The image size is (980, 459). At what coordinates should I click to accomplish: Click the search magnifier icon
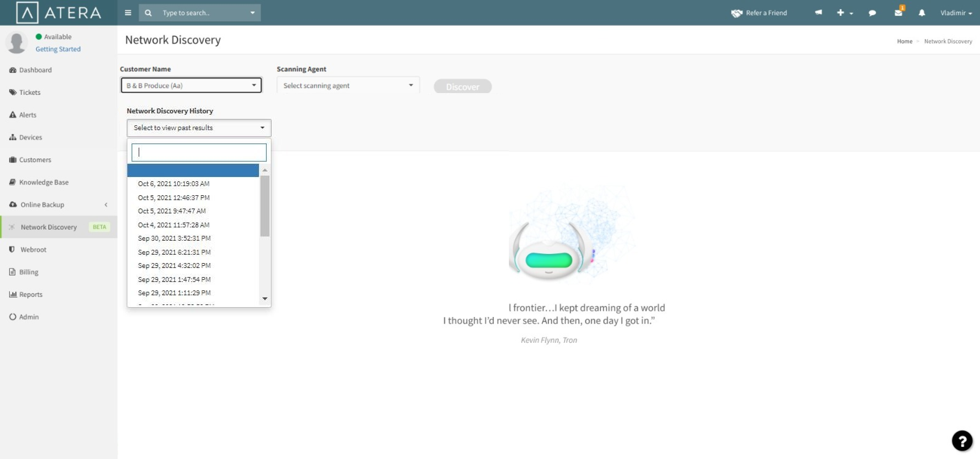[x=148, y=13]
